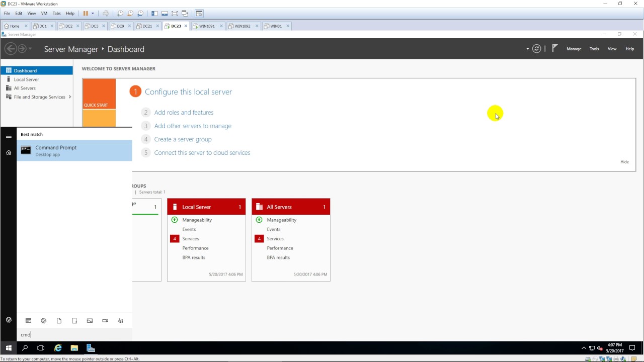This screenshot has width=644, height=362.
Task: Open the Server Manager View menu
Action: click(x=612, y=49)
